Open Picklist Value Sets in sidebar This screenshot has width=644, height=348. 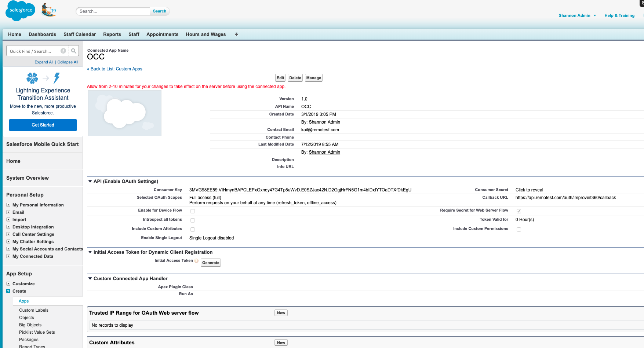(37, 332)
